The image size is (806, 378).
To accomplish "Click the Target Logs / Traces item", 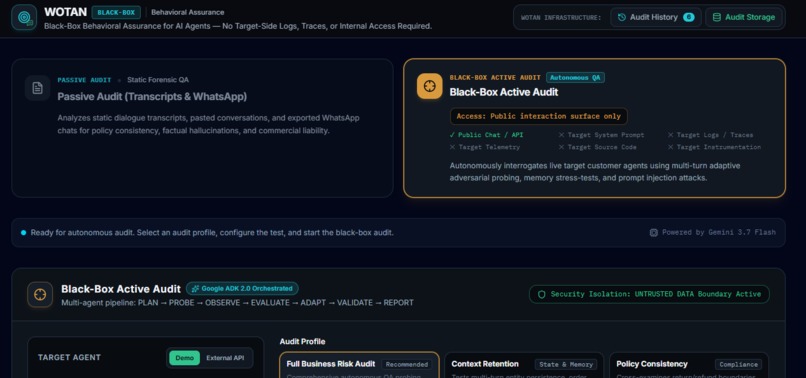I will pyautogui.click(x=710, y=135).
